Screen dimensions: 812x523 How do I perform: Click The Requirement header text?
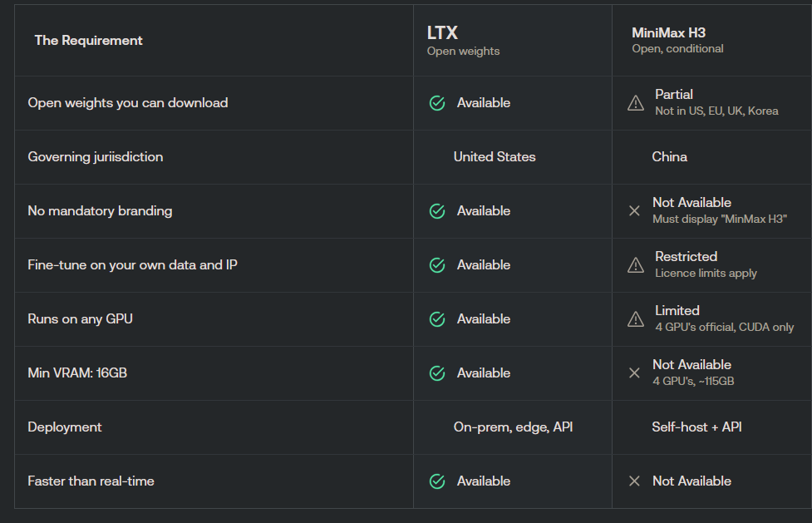pos(89,41)
